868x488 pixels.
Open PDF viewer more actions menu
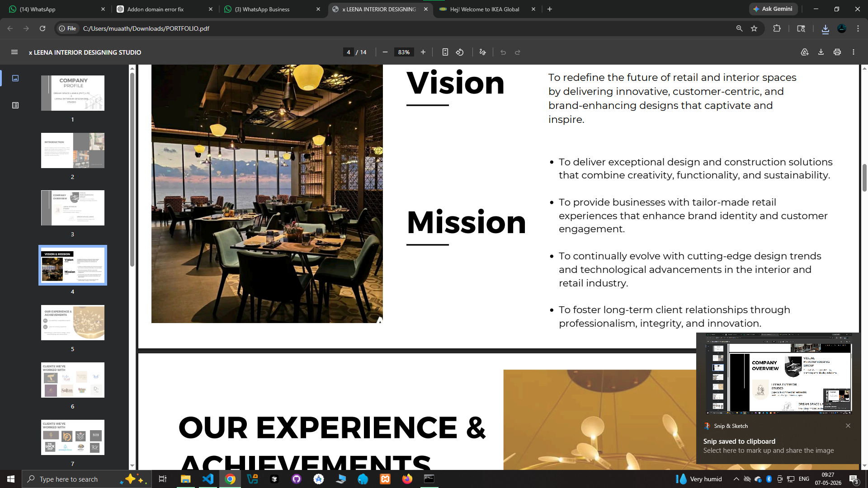click(x=854, y=52)
